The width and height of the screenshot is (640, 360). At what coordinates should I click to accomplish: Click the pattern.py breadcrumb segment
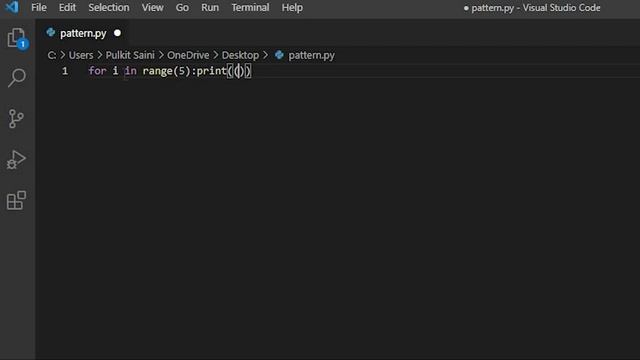(311, 55)
